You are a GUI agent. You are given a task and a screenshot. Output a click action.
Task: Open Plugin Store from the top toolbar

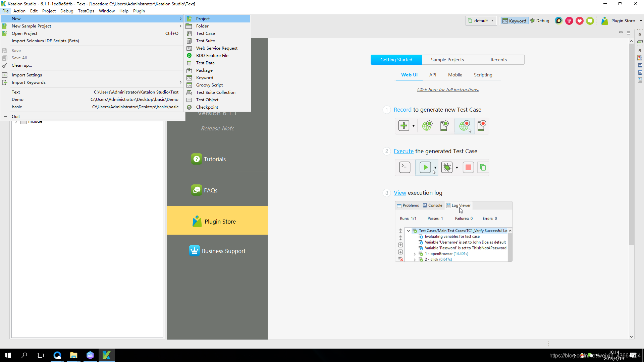coord(619,21)
